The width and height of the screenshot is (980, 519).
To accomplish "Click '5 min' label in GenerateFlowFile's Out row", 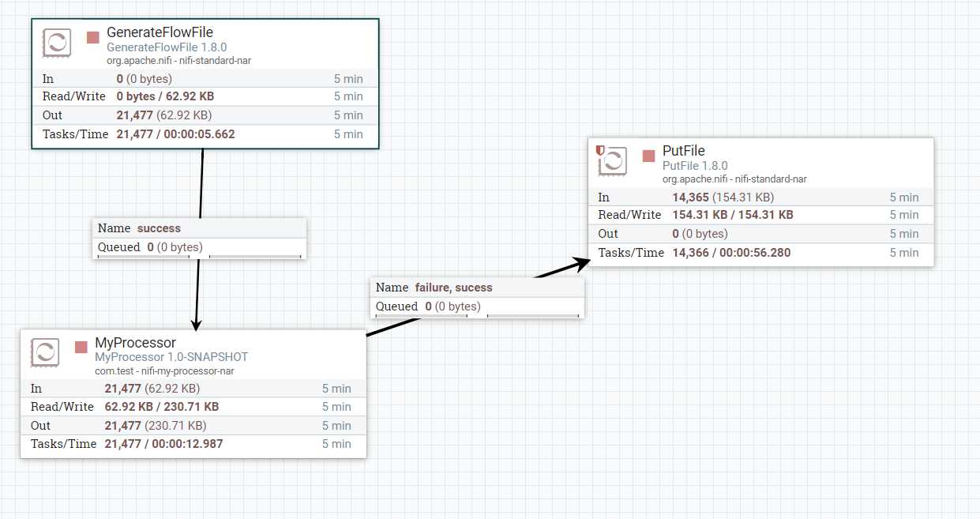I will 348,115.
